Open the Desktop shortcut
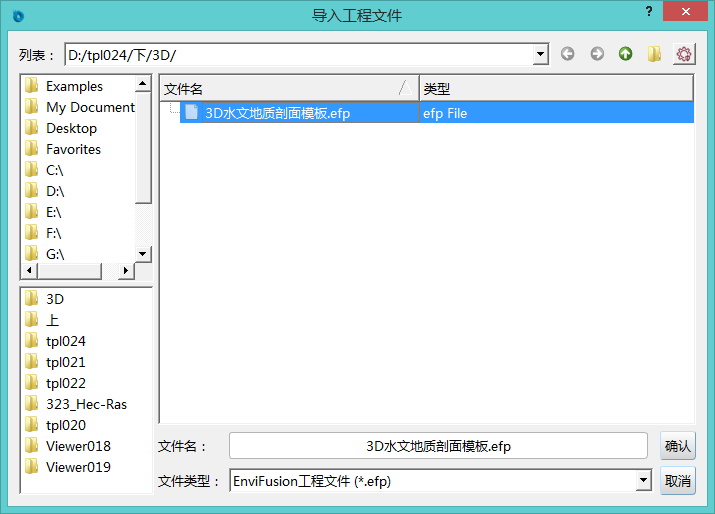 tap(71, 128)
